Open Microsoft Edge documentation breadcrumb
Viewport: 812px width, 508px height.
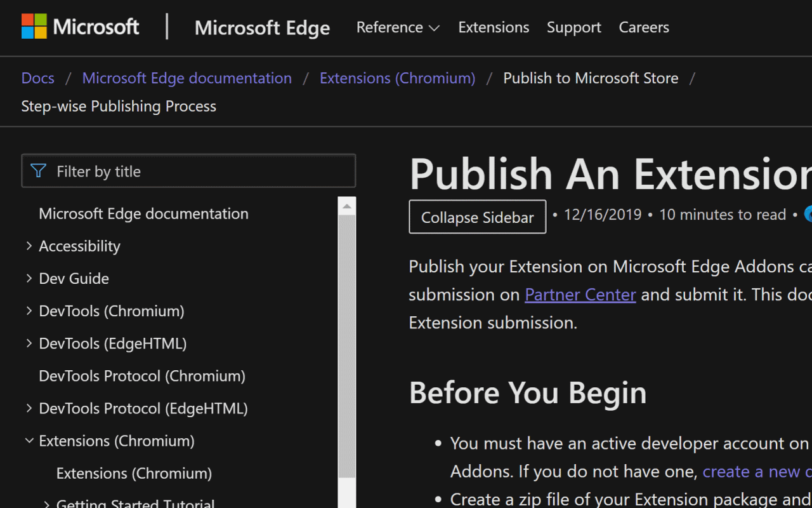click(187, 78)
